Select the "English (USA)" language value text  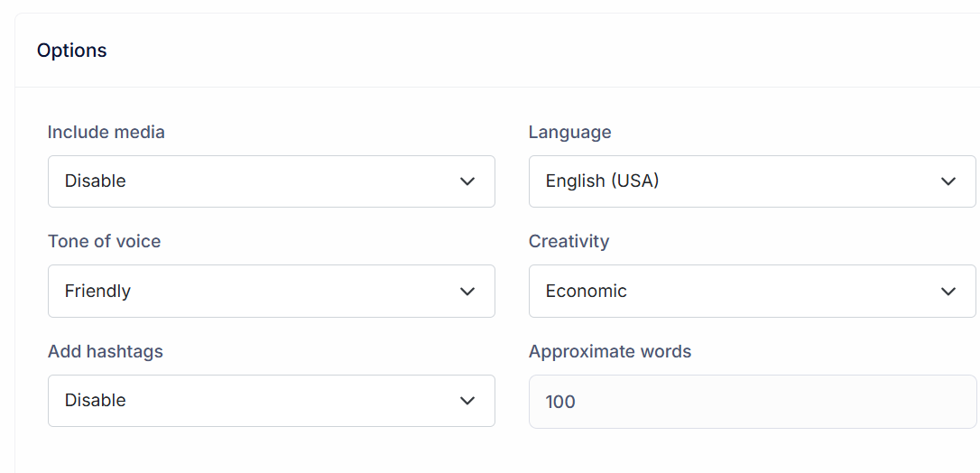tap(602, 181)
